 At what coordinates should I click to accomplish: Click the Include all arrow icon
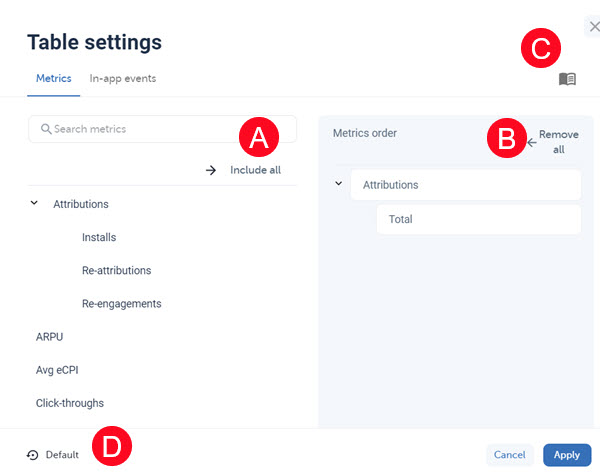coord(211,170)
